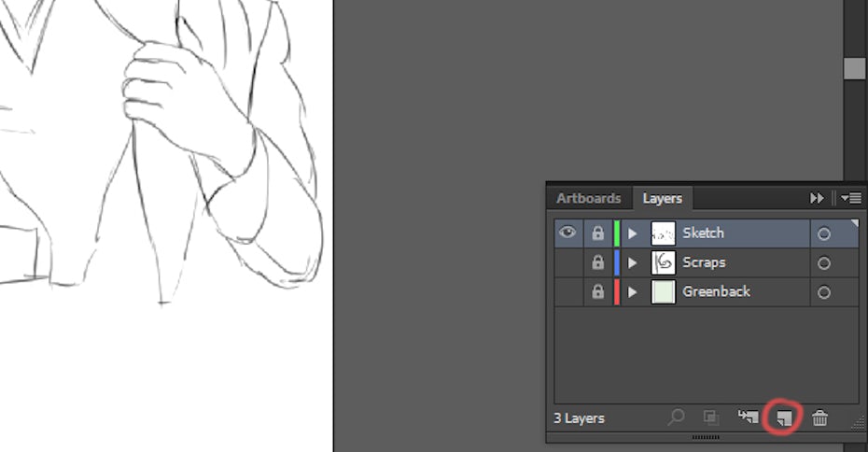Hide the Sketch layer using eye icon
Viewport: 868px width, 452px height.
(567, 233)
